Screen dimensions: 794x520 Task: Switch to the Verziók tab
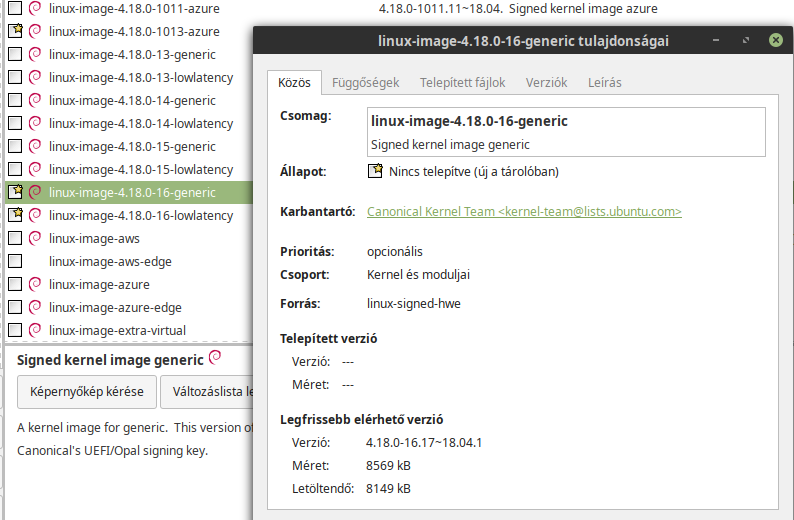click(x=546, y=83)
